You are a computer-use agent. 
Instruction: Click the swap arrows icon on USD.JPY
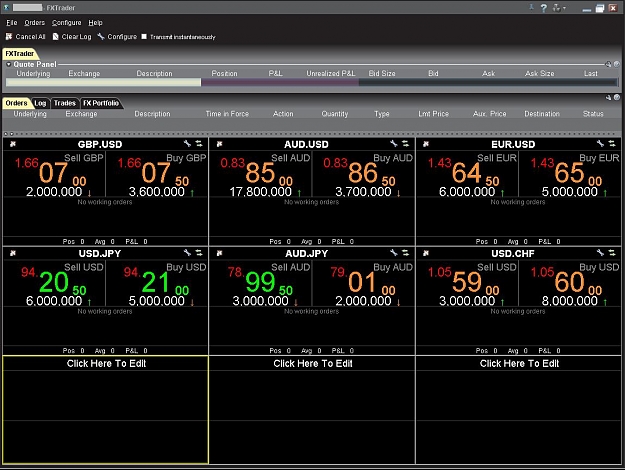tap(199, 253)
